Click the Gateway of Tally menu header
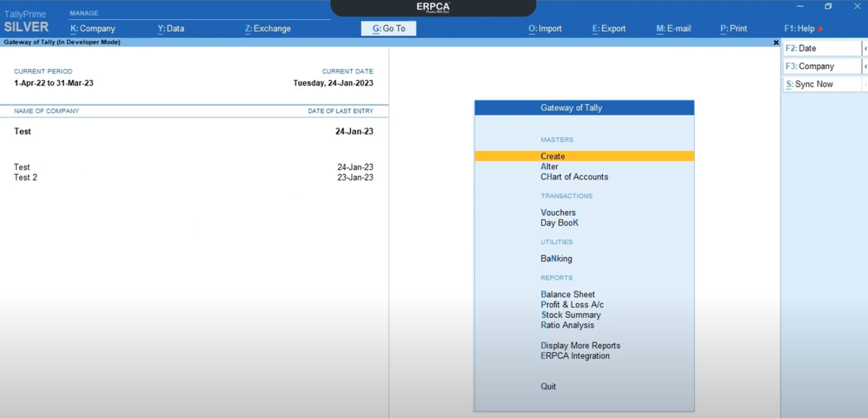868x418 pixels. pyautogui.click(x=584, y=108)
